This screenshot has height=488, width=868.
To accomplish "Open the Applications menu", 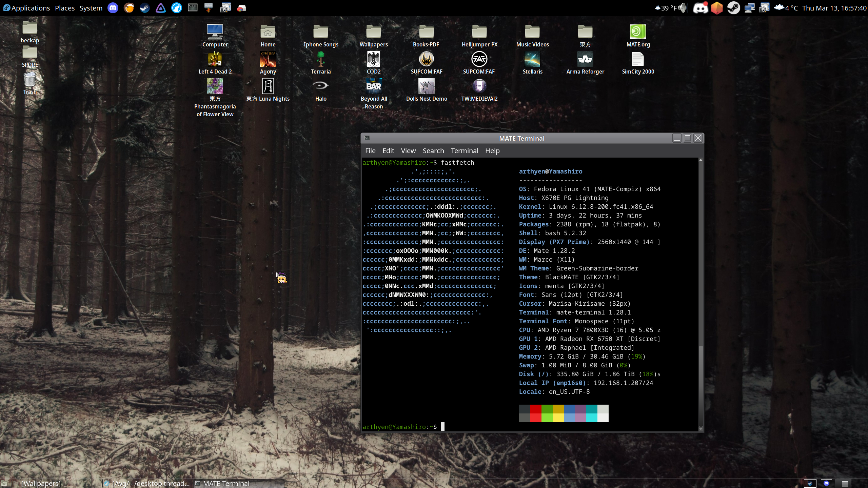I will pos(26,8).
